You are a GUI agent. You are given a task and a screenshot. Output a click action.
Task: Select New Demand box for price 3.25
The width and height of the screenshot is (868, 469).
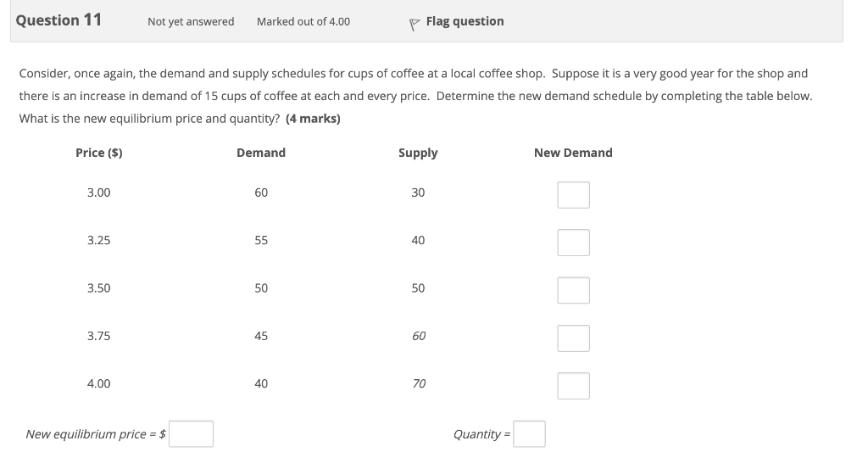tap(573, 243)
